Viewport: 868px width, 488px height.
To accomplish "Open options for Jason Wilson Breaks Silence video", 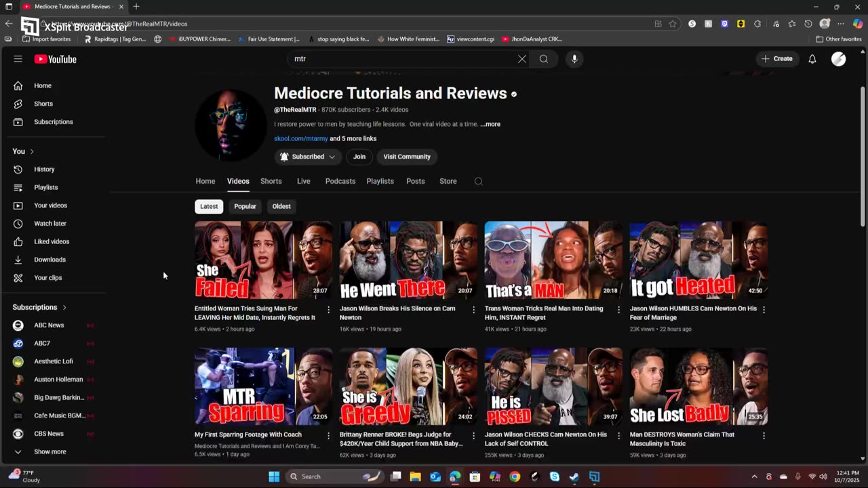I will (474, 310).
